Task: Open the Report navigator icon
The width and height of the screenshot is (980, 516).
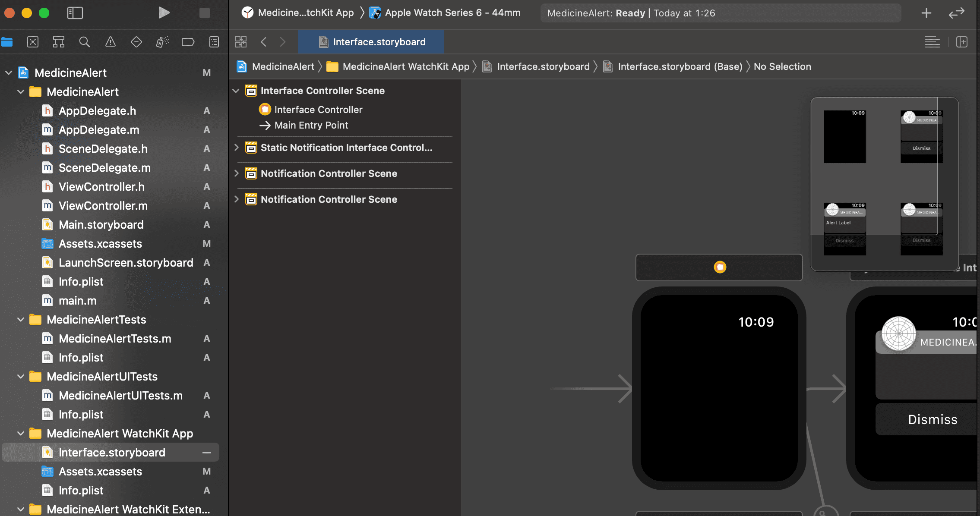Action: pos(214,42)
